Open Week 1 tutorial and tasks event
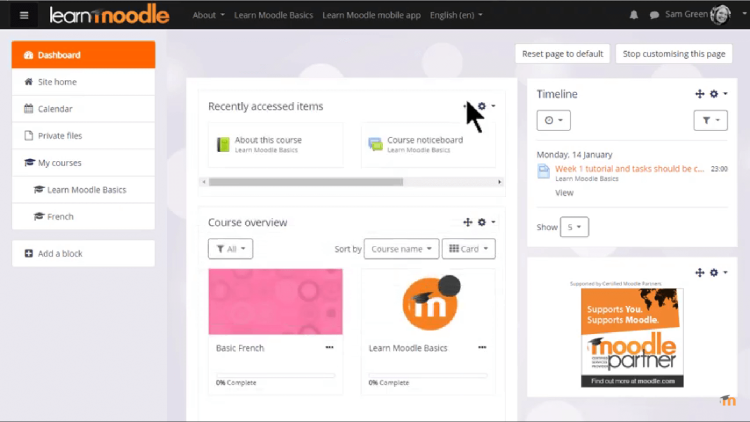Image resolution: width=750 pixels, height=422 pixels. [629, 168]
